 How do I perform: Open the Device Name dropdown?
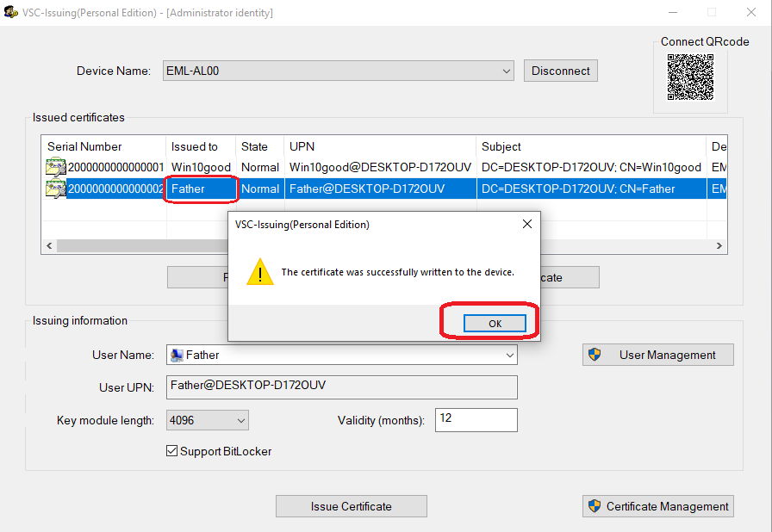click(x=507, y=71)
